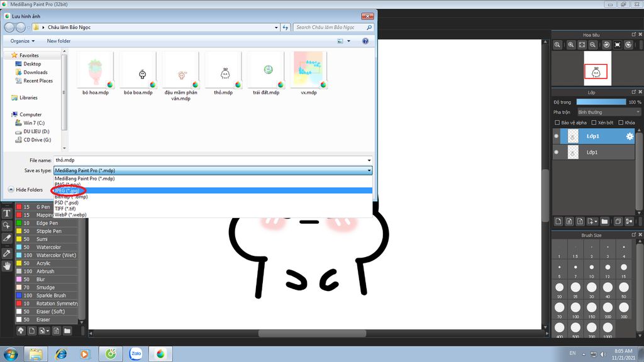Create a new layer folder
The image size is (644, 362).
[604, 222]
